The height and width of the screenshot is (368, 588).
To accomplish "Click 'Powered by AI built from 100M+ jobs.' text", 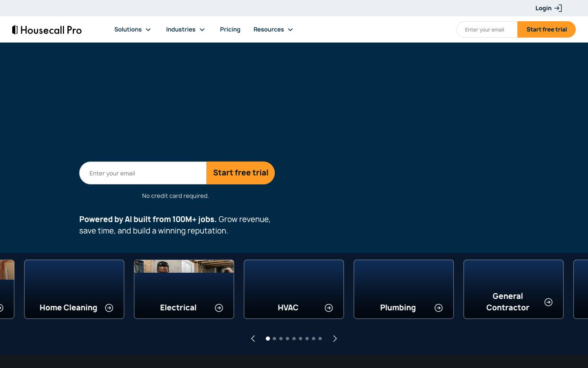I will [x=148, y=219].
